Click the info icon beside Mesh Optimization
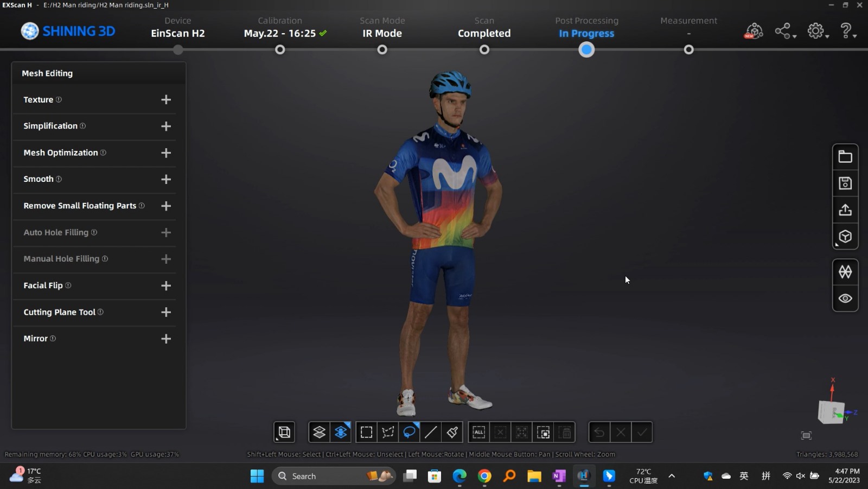 pos(103,153)
